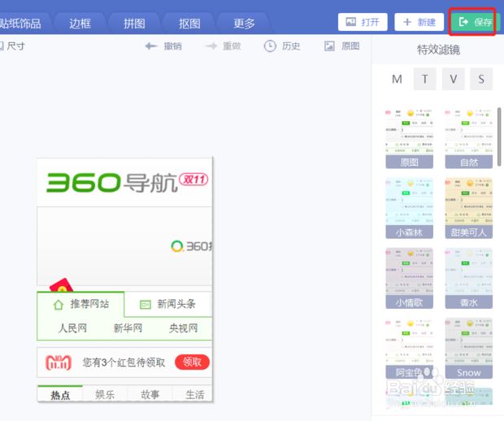Image resolution: width=504 pixels, height=421 pixels.
Task: Click the 11.11 Tmall icon in canvas
Action: (x=59, y=362)
